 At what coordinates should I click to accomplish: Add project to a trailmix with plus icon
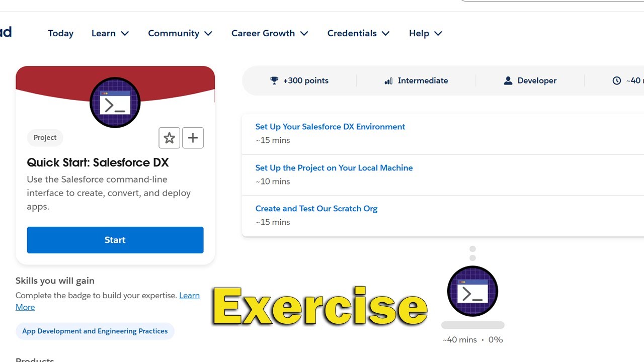(193, 138)
